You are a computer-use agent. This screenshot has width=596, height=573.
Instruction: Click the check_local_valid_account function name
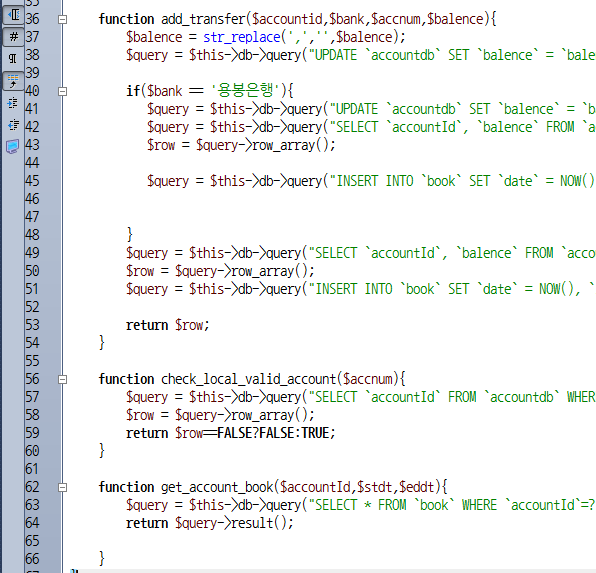[249, 379]
